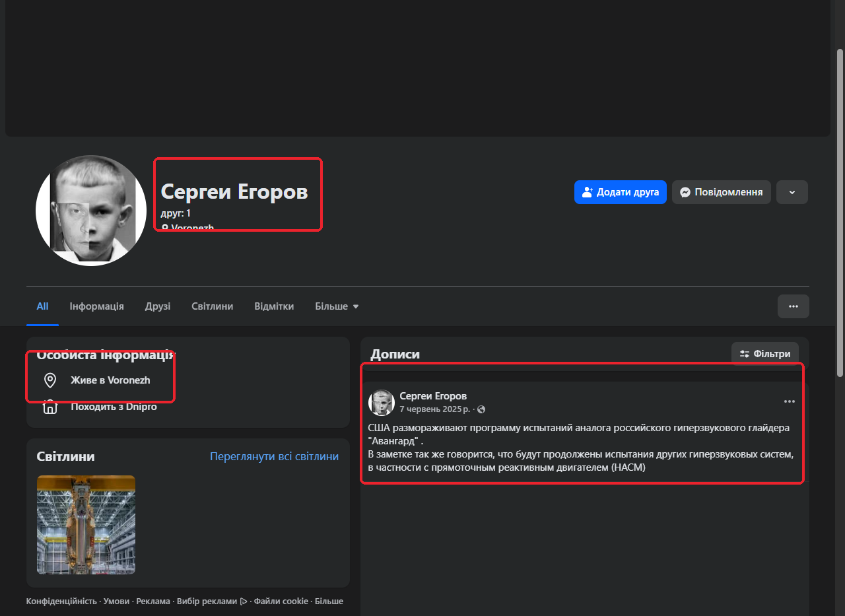Open the three-dot menu on Сергеи Егоров's post
Viewport: 845px width, 616px height.
(790, 401)
